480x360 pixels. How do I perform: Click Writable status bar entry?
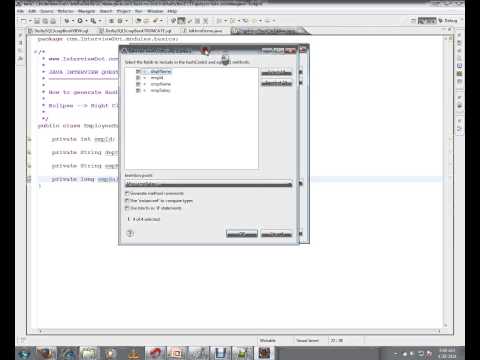coord(268,340)
